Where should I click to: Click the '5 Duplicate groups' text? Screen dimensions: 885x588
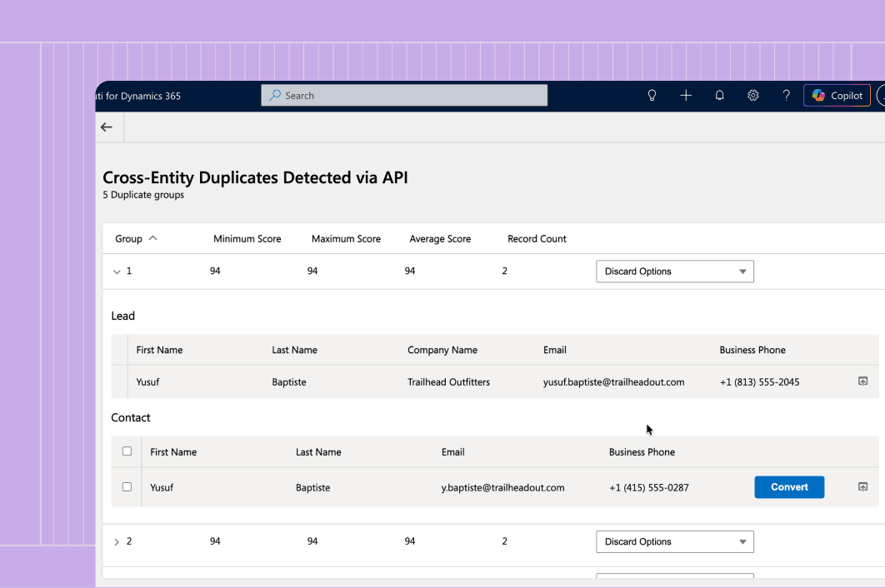143,195
